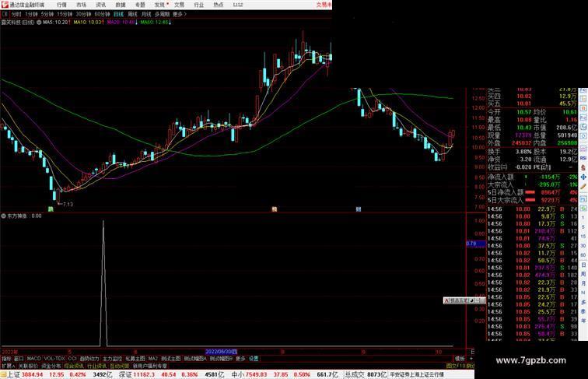588x379 pixels.
Task: Click the round icon beside 东方神炁
Action: (4, 216)
